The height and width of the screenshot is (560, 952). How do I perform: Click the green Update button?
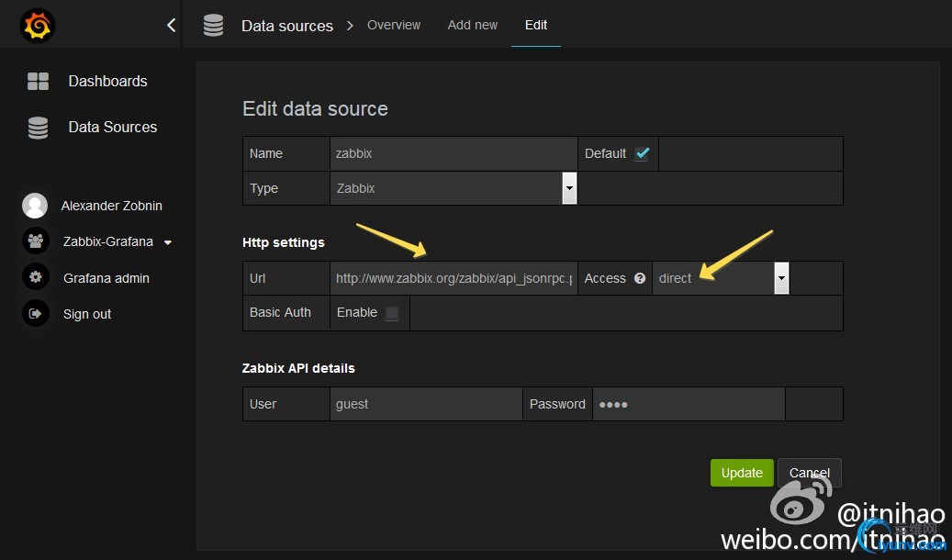tap(742, 473)
